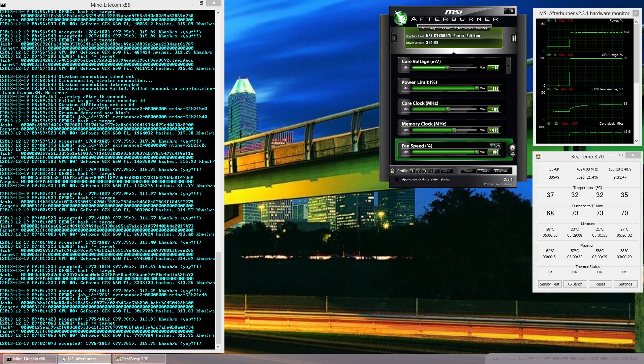Click RealTemp Sensor Test button
This screenshot has height=364, width=644.
(549, 284)
